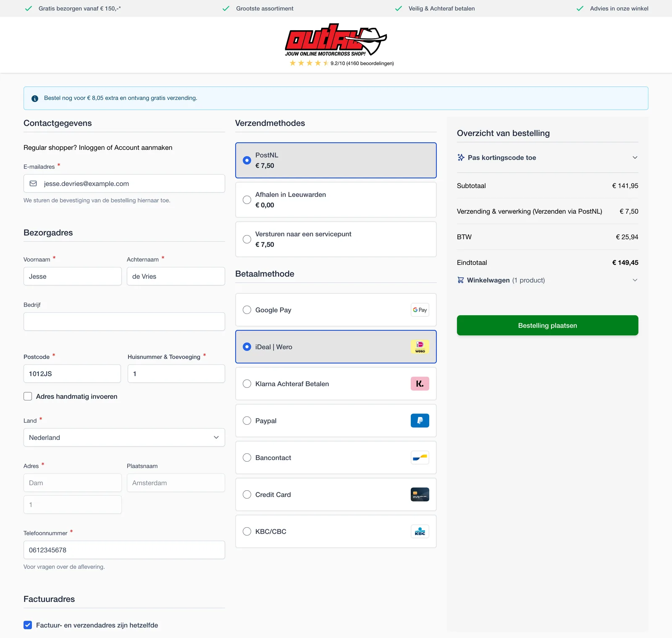The height and width of the screenshot is (638, 672).
Task: Click the Eindtotaal amount € 149,45
Action: 625,263
